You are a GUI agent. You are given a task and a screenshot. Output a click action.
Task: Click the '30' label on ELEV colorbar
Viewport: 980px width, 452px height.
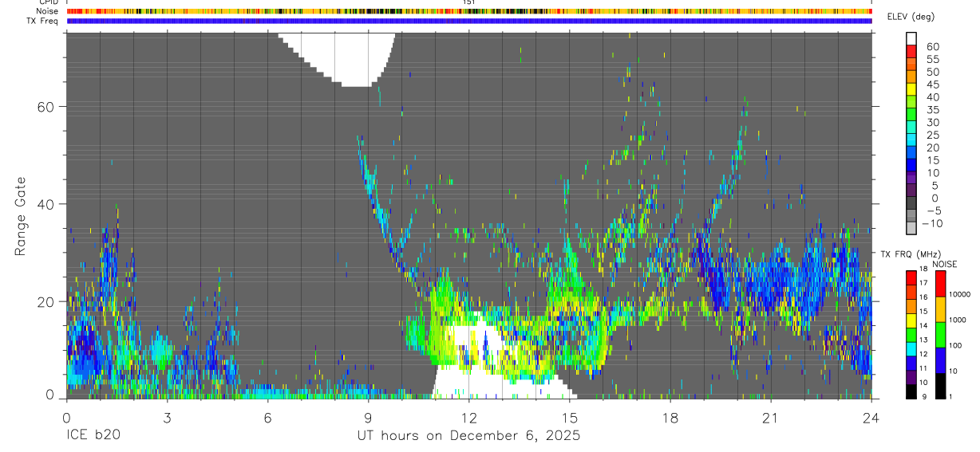pos(932,122)
